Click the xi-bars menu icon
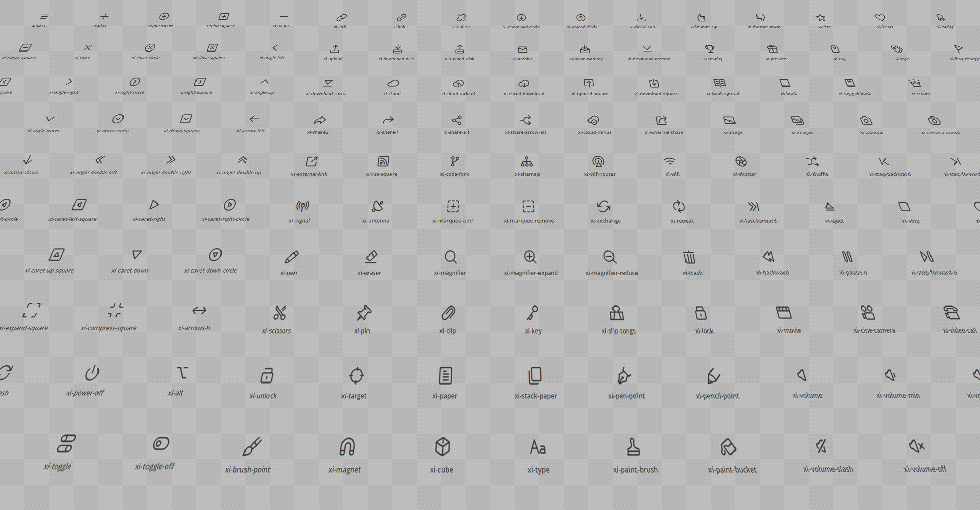980x510 pixels. click(x=45, y=17)
